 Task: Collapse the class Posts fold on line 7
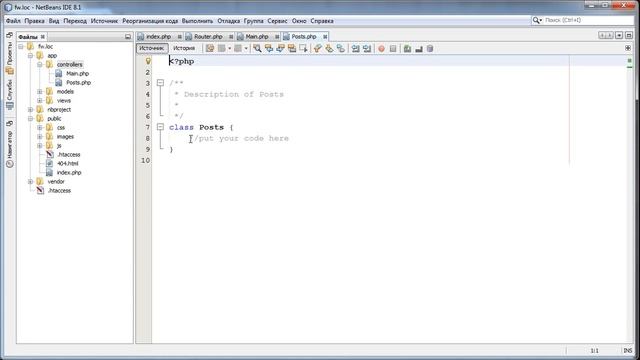tap(160, 127)
